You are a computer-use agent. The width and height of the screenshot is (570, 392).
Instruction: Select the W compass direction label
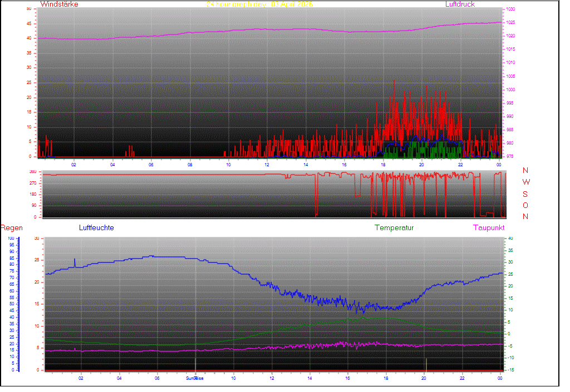pyautogui.click(x=526, y=182)
